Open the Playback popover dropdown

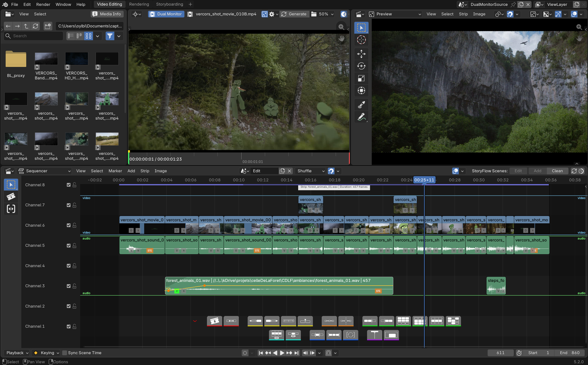click(x=17, y=353)
